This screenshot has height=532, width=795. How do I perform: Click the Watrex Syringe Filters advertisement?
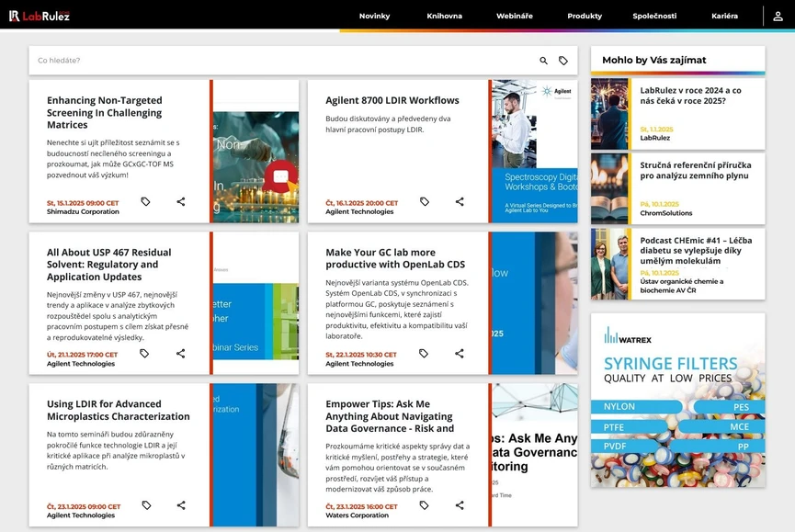[x=677, y=404]
